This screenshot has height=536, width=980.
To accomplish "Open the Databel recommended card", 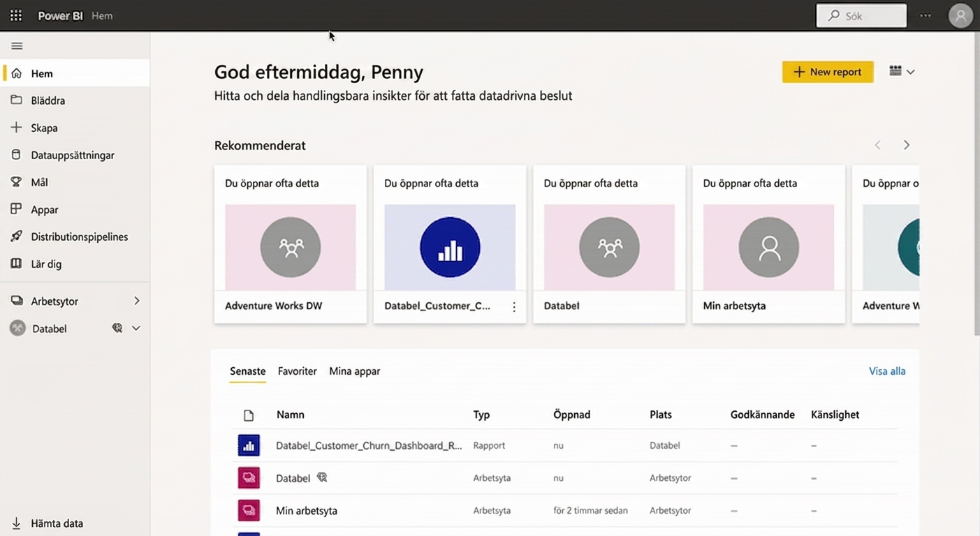I will click(609, 244).
